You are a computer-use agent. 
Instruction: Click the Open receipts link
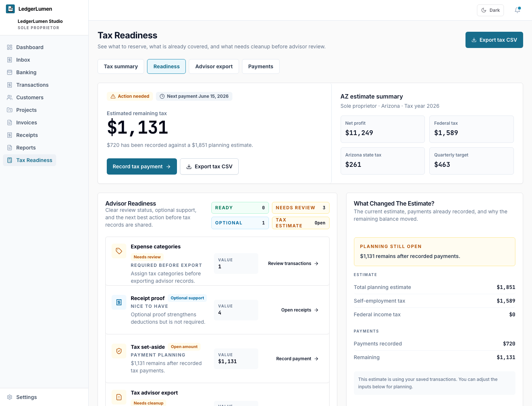pos(300,310)
